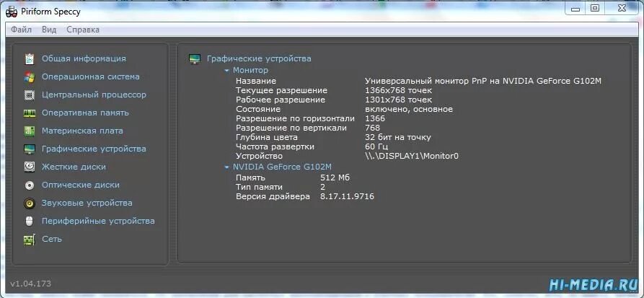Open Материнская плата section
The width and height of the screenshot is (644, 298).
(x=82, y=131)
